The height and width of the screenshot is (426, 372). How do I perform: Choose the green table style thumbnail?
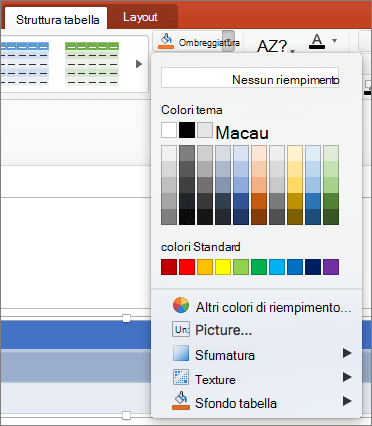92,64
